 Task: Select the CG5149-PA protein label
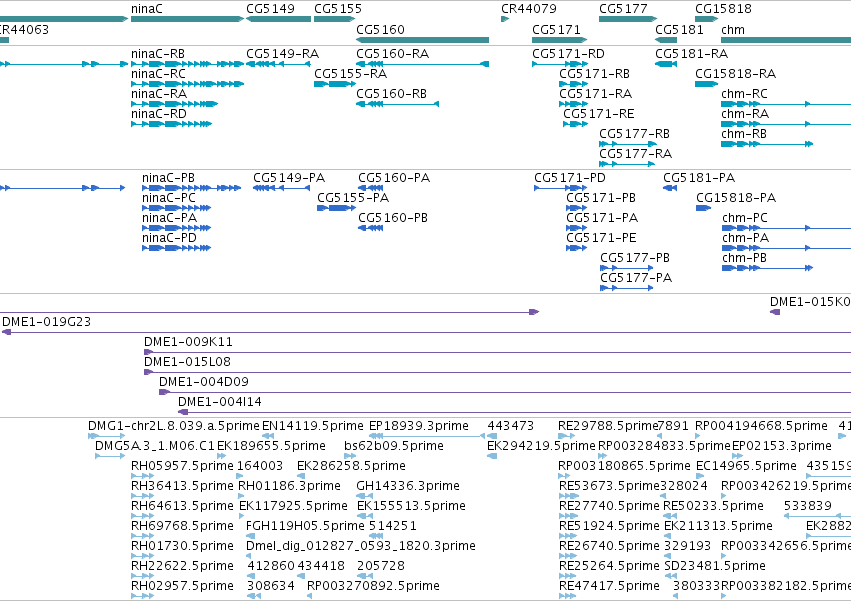click(289, 178)
